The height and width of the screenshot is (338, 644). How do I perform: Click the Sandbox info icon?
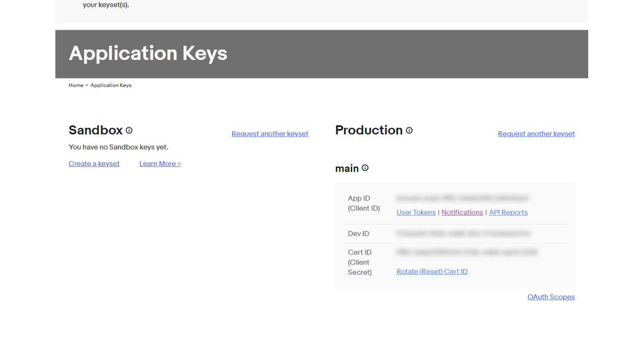click(129, 130)
